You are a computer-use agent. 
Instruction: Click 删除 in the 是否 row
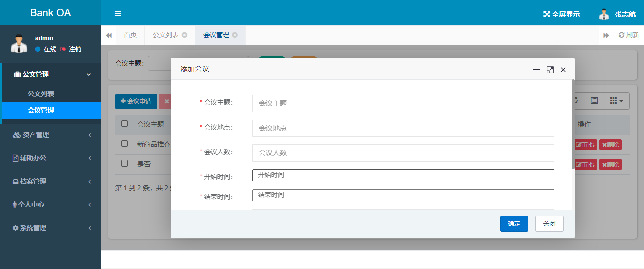[610, 165]
